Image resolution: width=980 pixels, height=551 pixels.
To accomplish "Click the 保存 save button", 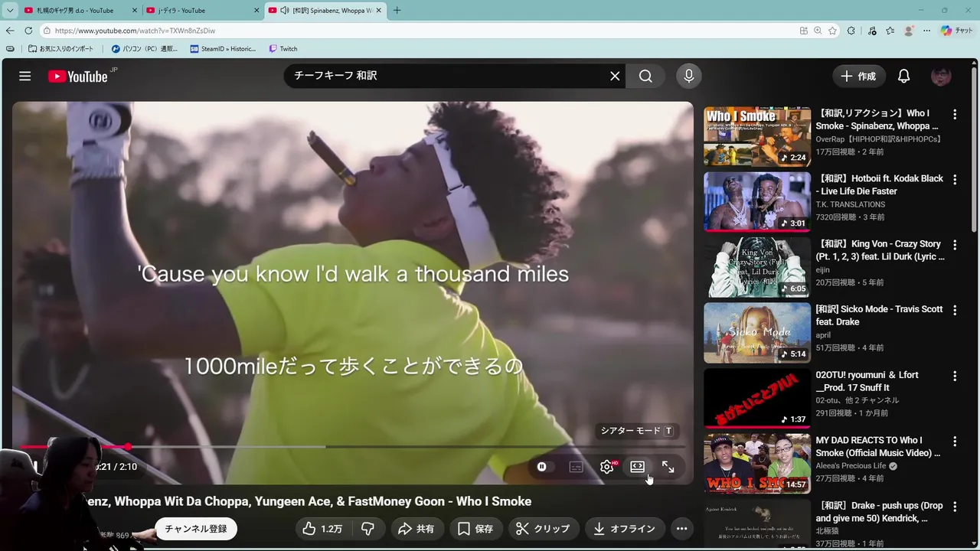I will pyautogui.click(x=475, y=529).
